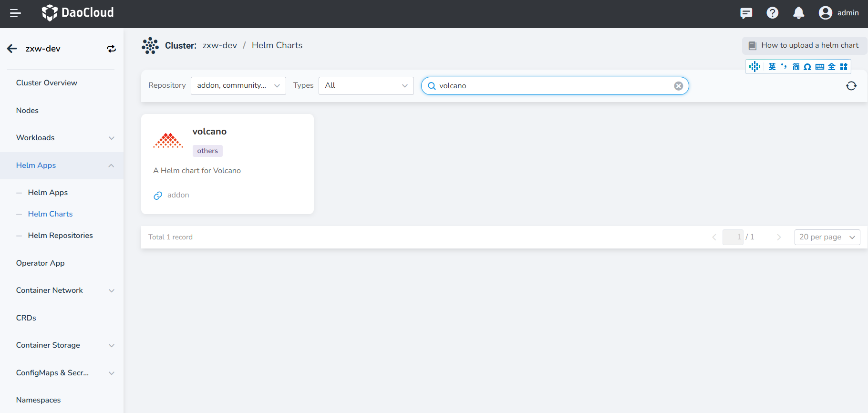Refresh the Helm charts list

(x=851, y=86)
